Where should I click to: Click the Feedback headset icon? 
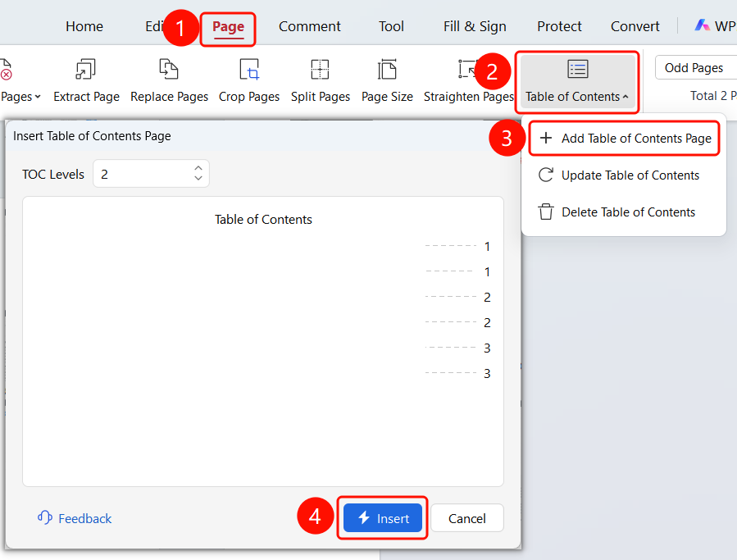click(44, 517)
